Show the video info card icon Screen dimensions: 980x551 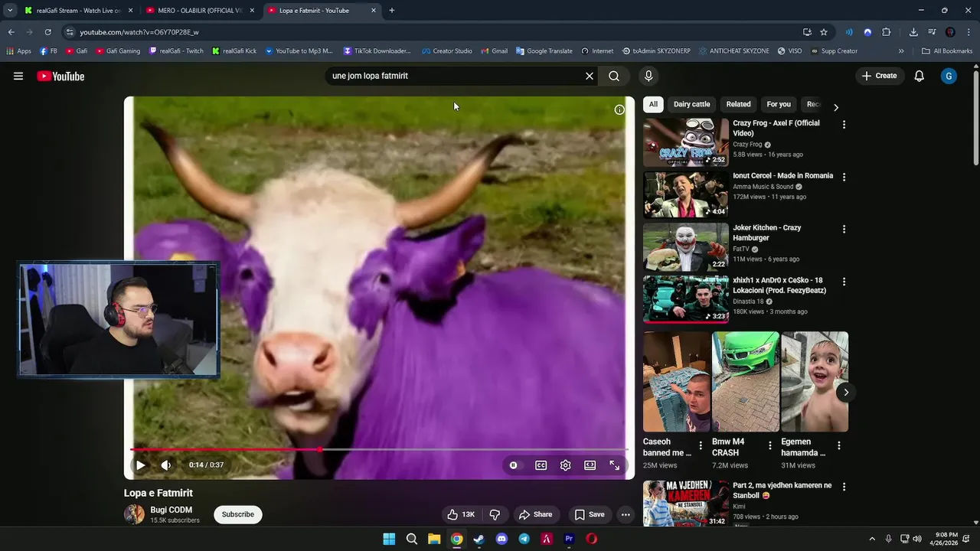point(619,109)
